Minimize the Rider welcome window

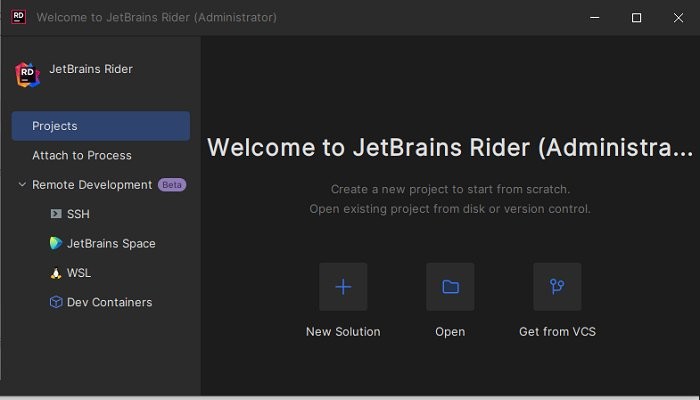tap(596, 17)
